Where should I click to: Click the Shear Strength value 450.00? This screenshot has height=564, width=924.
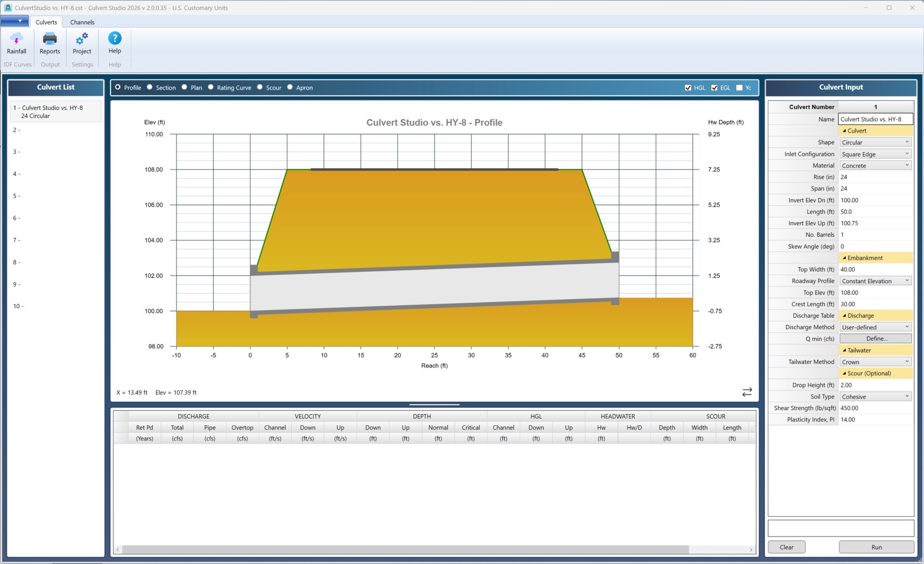pyautogui.click(x=875, y=408)
